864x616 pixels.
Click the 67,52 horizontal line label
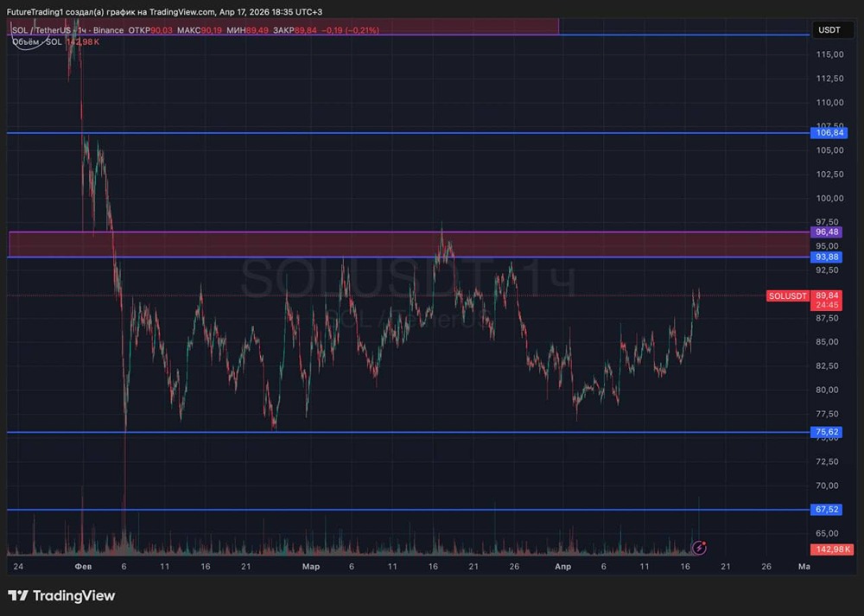click(829, 510)
